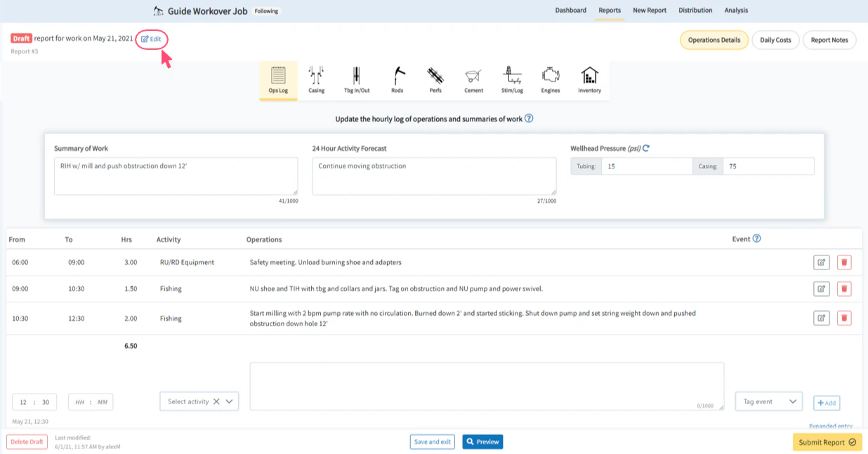The image size is (868, 454).
Task: Open the Ops Log section
Action: tap(278, 81)
